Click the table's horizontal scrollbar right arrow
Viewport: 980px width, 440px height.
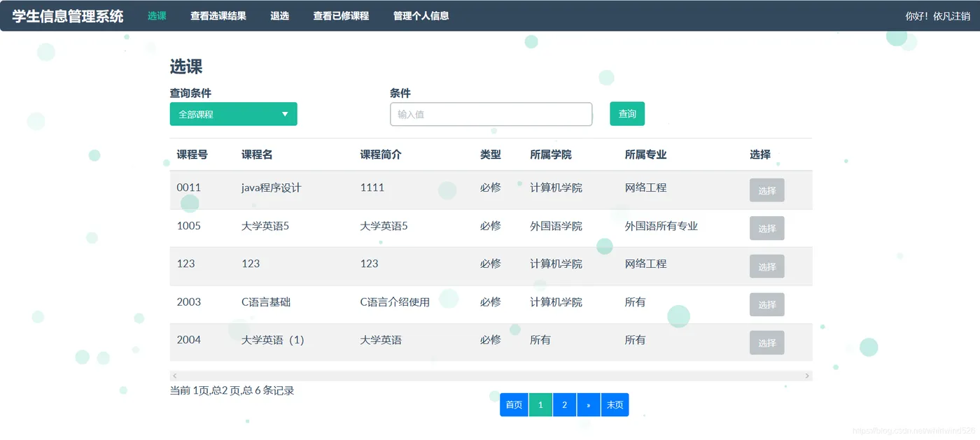click(807, 376)
